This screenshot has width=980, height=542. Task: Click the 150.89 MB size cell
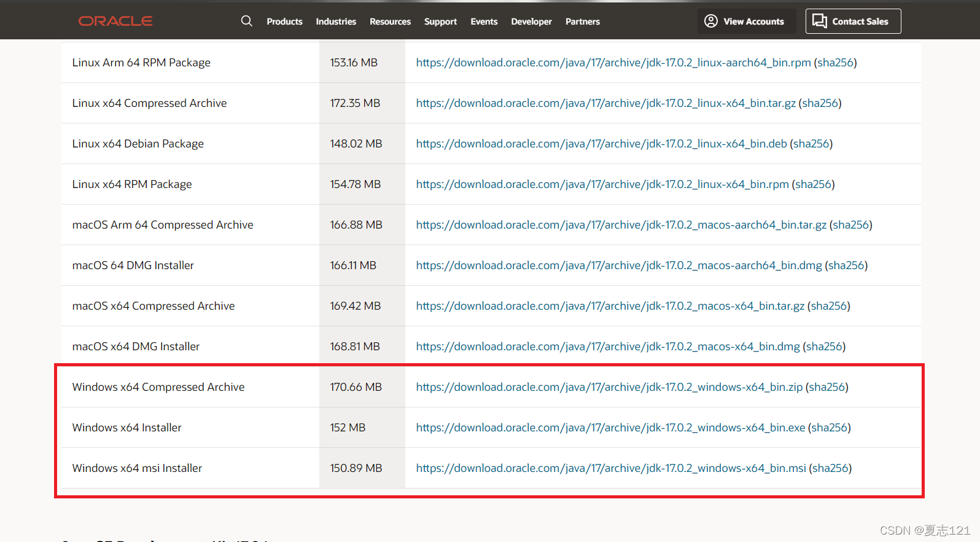click(x=362, y=468)
